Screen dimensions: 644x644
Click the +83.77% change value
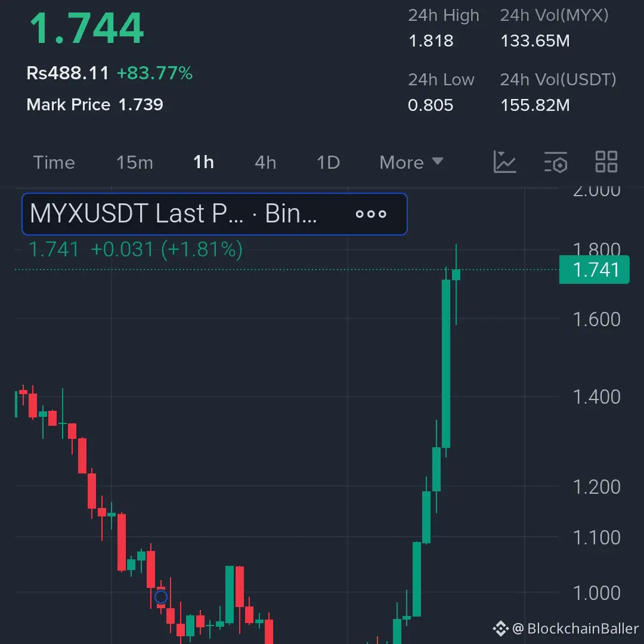tap(154, 73)
